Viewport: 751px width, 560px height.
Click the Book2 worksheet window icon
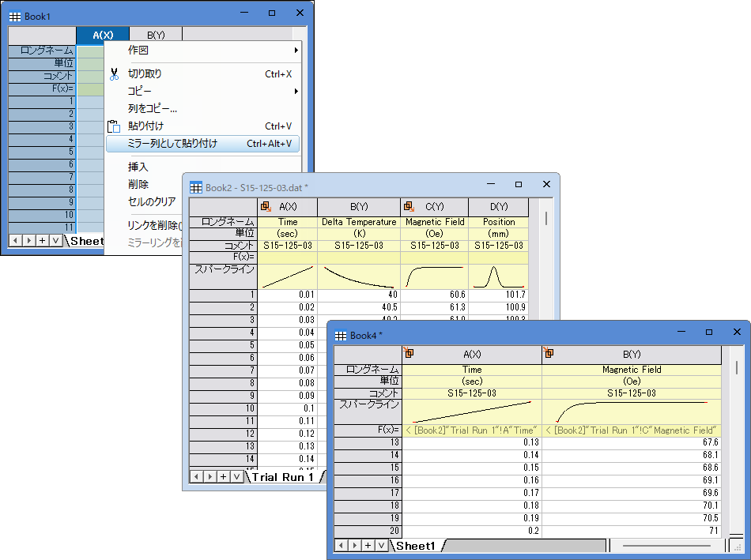click(196, 188)
